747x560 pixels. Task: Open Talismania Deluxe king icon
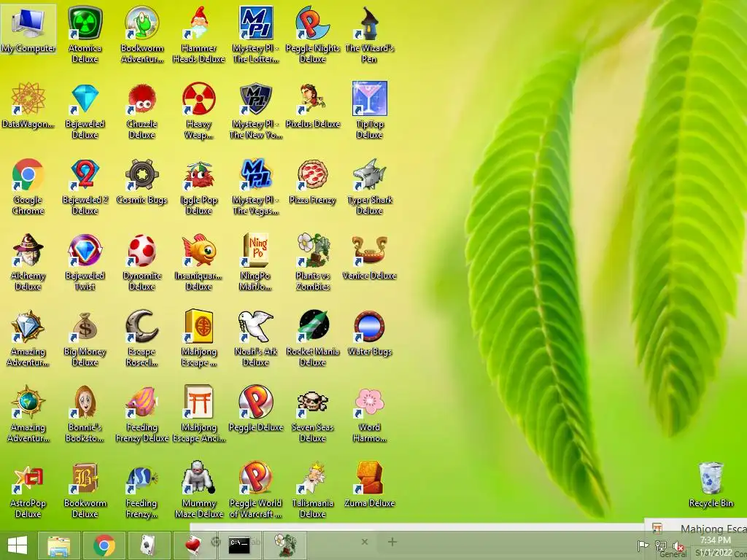(x=312, y=489)
